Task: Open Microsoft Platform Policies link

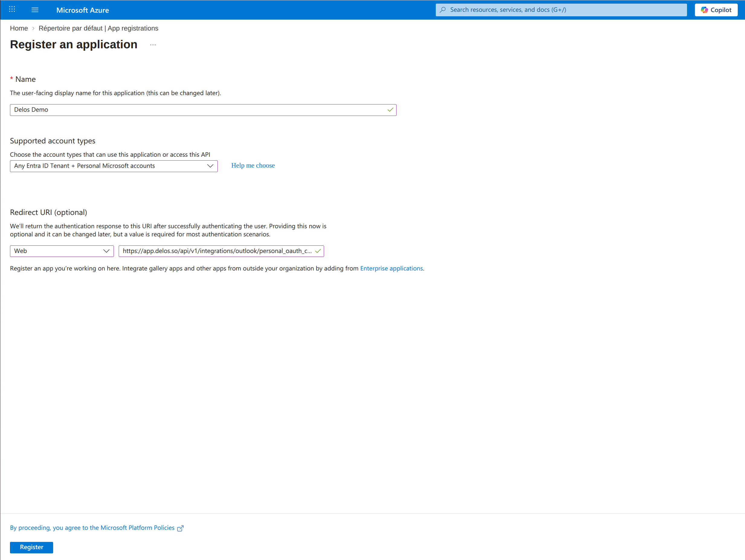Action: [97, 528]
